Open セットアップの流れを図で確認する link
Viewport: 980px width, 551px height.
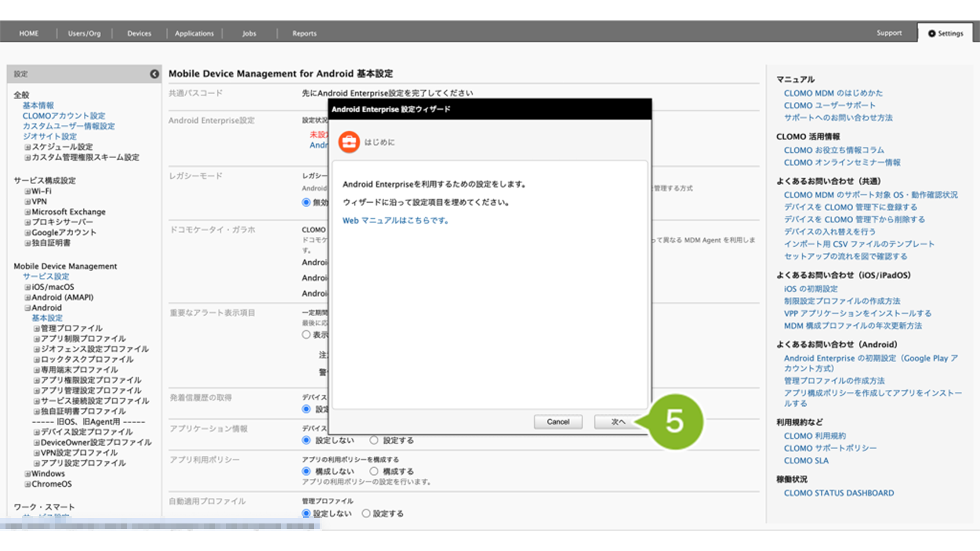tap(846, 256)
